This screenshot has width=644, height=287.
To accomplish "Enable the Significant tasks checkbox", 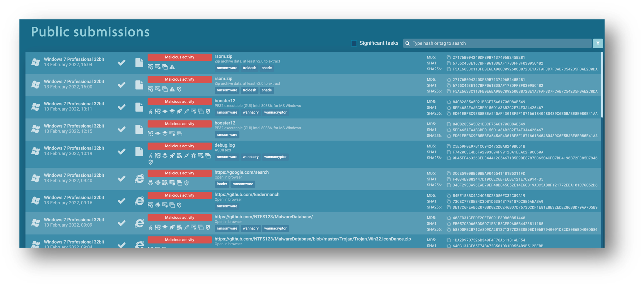I will tap(354, 43).
